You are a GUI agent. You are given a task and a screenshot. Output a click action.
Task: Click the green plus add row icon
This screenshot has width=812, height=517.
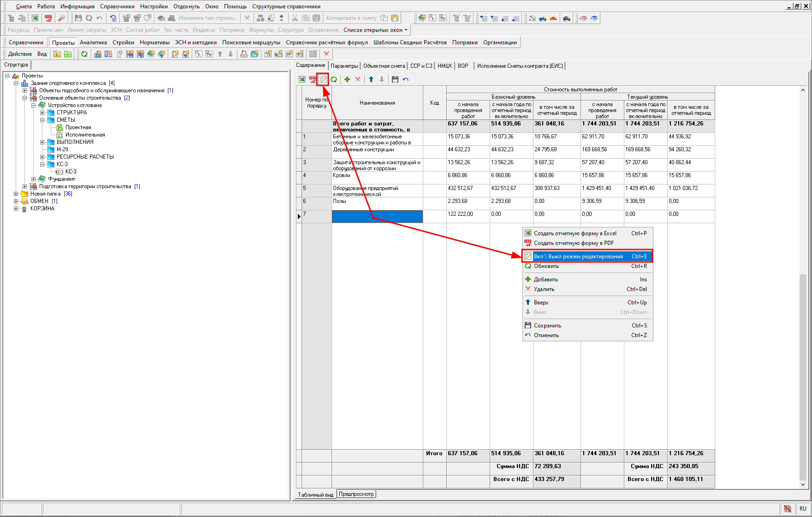pos(347,79)
